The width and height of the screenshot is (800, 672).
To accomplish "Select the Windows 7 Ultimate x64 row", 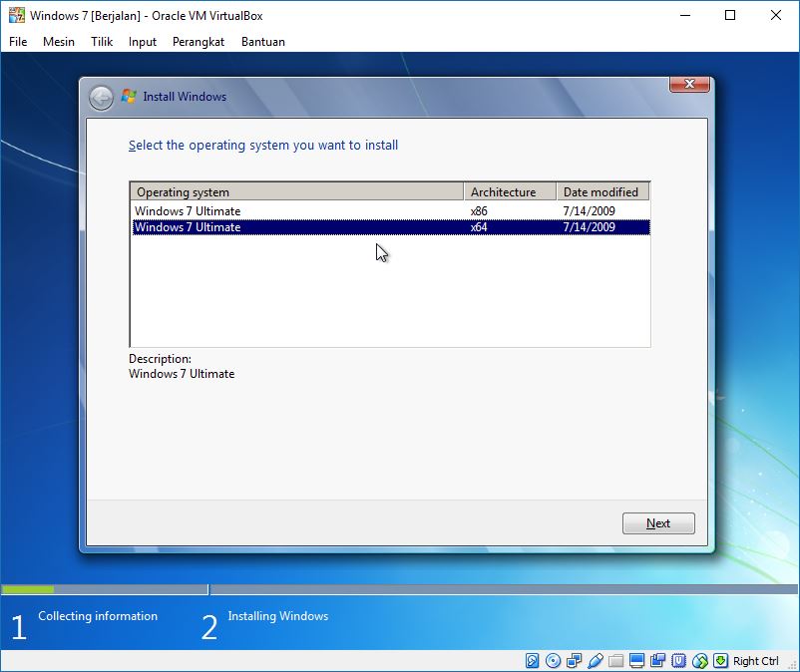I will (x=391, y=227).
